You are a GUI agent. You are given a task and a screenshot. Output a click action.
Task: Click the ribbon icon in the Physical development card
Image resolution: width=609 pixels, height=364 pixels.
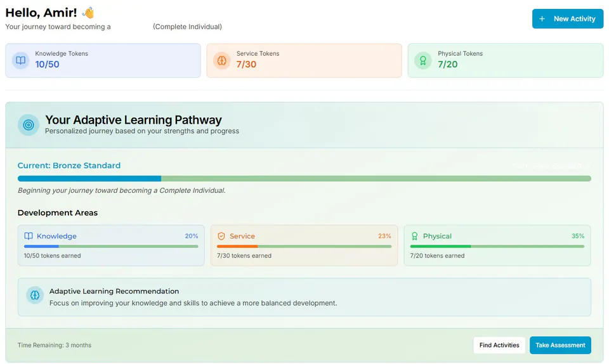414,236
